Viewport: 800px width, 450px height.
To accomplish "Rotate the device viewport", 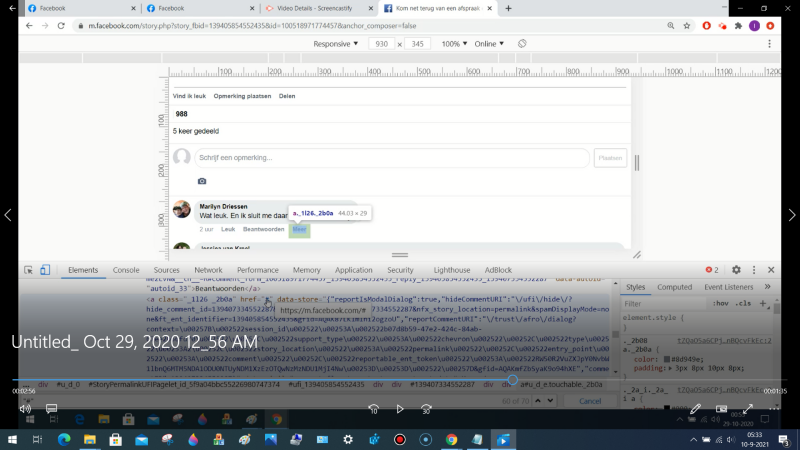I will coord(522,44).
